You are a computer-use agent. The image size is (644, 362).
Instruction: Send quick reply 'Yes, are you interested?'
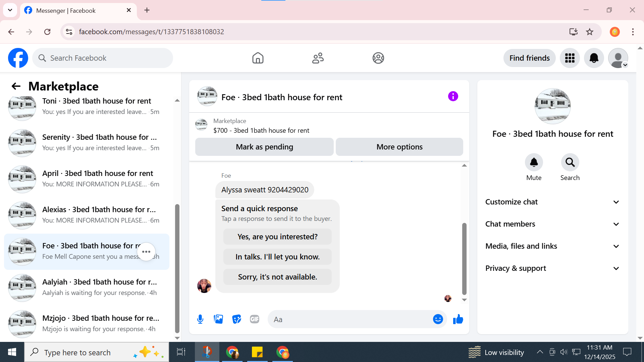(277, 237)
